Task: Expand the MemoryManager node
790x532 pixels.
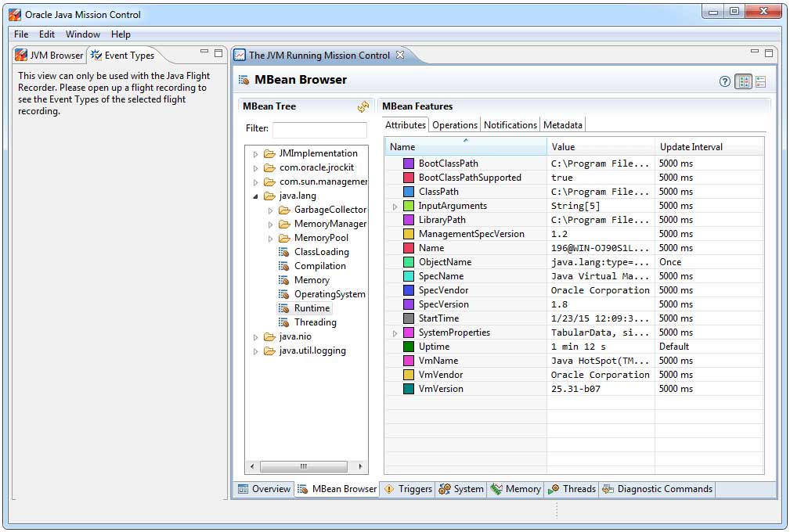Action: (271, 225)
